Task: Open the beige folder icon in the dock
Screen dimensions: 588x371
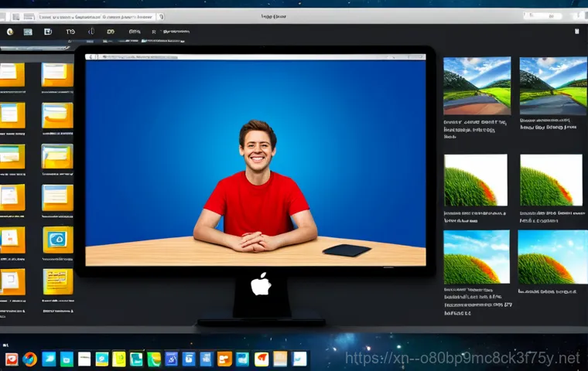Action: coord(280,359)
